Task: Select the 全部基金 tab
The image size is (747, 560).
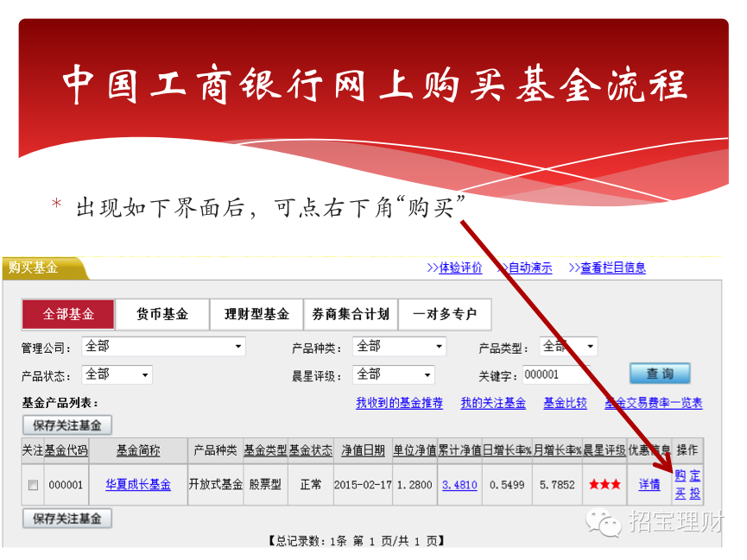Action: [x=68, y=314]
